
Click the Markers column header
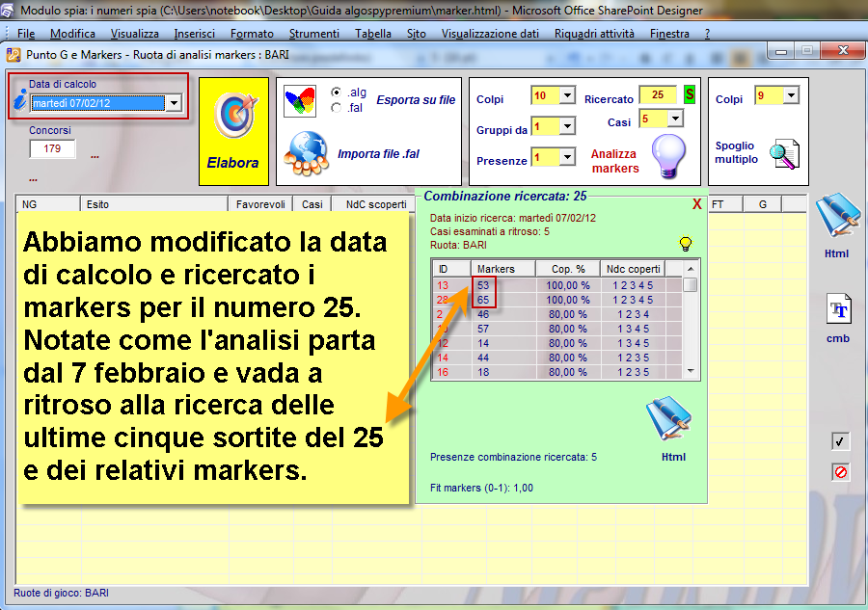tap(503, 269)
